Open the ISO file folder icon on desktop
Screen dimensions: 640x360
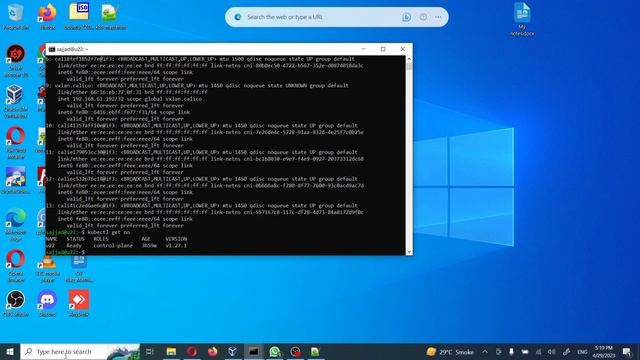point(78,16)
